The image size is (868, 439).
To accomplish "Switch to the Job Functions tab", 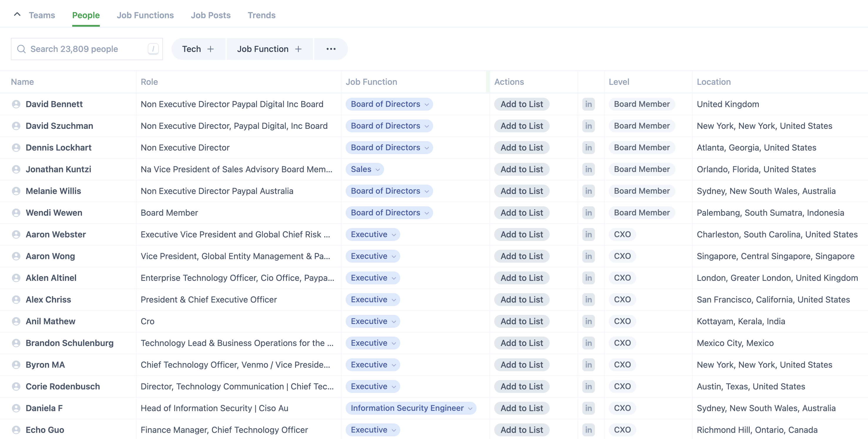I will pyautogui.click(x=145, y=15).
